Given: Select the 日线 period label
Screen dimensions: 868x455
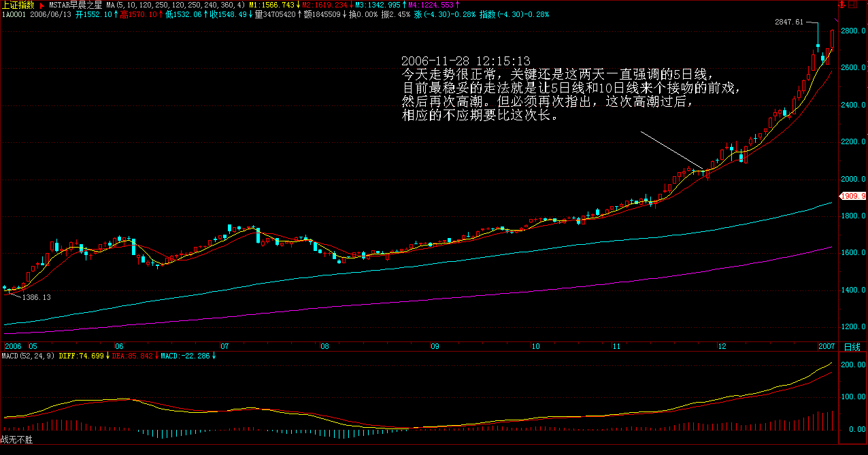Looking at the screenshot, I should [852, 347].
